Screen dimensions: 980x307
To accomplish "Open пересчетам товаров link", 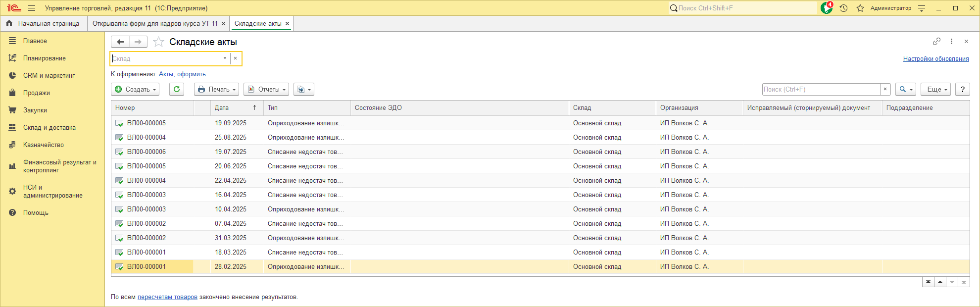I will (x=167, y=297).
